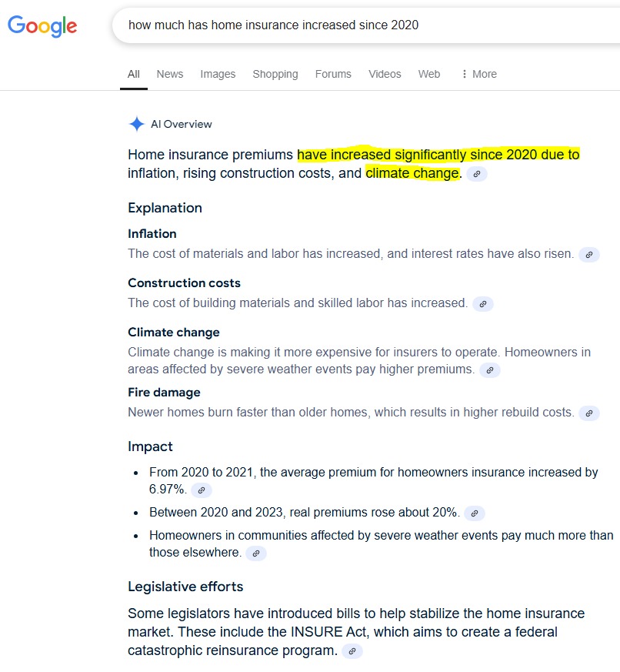Click the 'Legislative efforts' heading

click(x=185, y=587)
